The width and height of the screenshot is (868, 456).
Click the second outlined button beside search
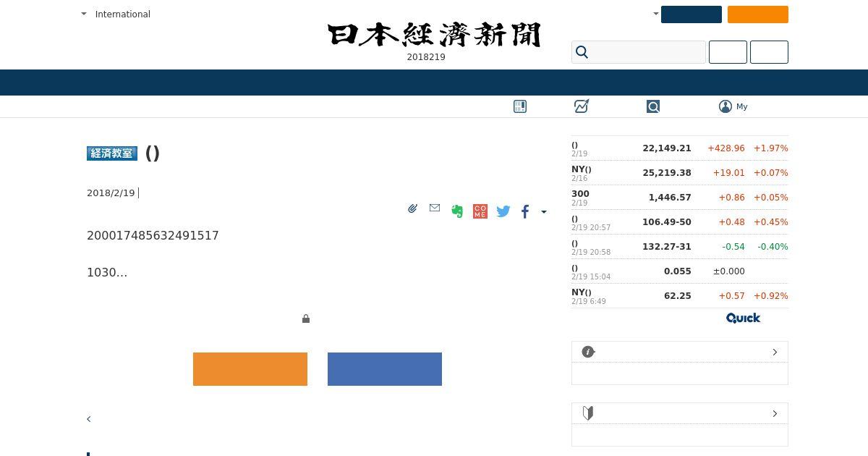tap(769, 52)
